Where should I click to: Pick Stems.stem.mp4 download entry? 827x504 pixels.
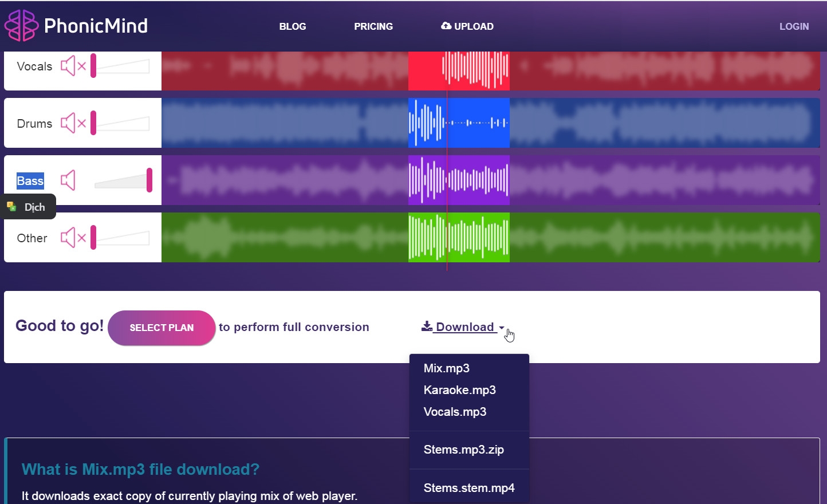click(x=469, y=488)
